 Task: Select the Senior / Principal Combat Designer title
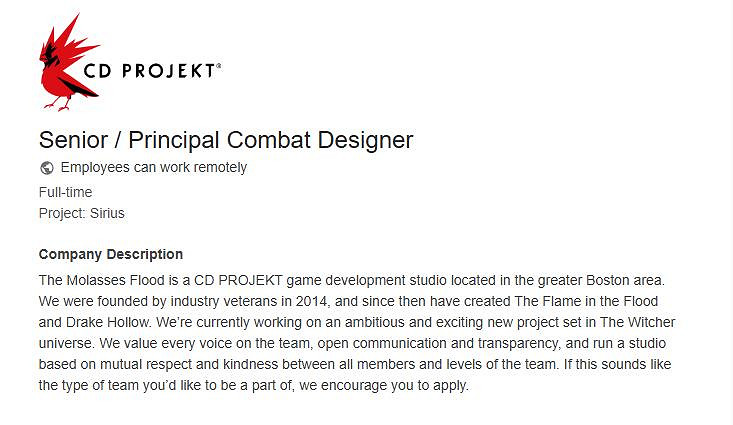(x=226, y=140)
